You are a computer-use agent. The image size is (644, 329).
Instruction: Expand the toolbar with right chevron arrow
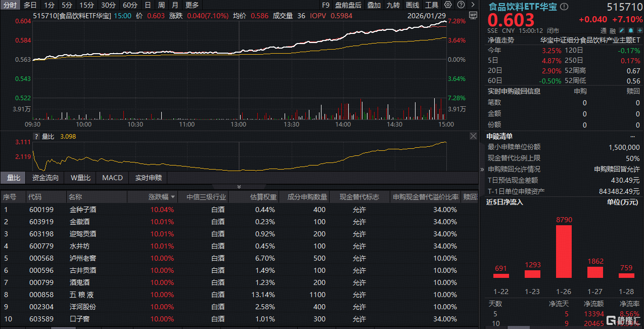[472, 5]
